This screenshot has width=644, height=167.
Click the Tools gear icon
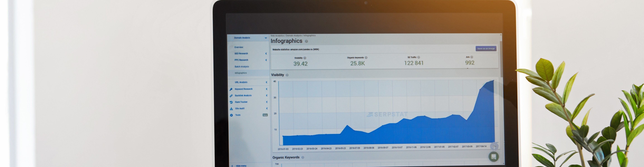pyautogui.click(x=231, y=115)
